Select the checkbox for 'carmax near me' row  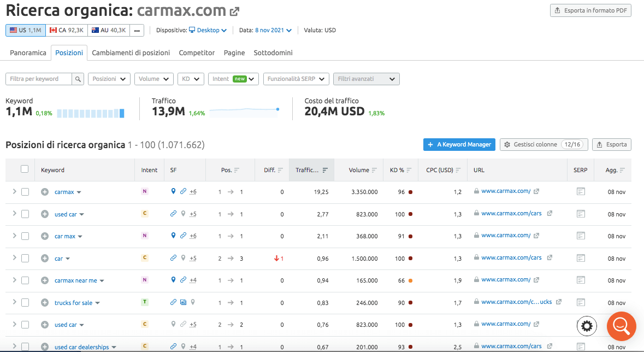[25, 280]
